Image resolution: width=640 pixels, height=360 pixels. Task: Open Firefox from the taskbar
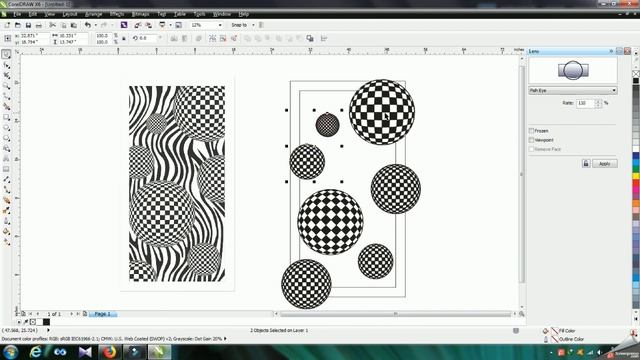(x=109, y=352)
